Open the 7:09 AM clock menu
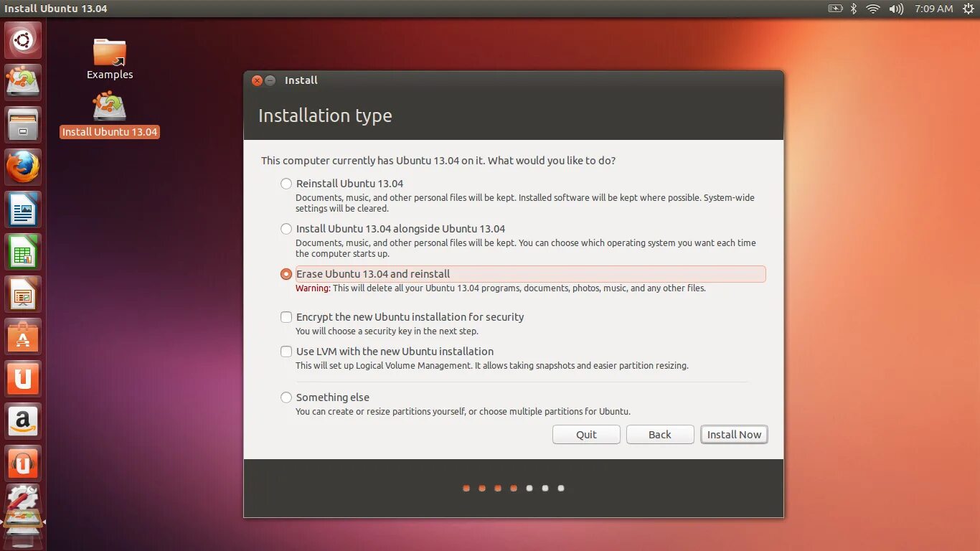Screen dimensions: 980x551 pos(933,9)
